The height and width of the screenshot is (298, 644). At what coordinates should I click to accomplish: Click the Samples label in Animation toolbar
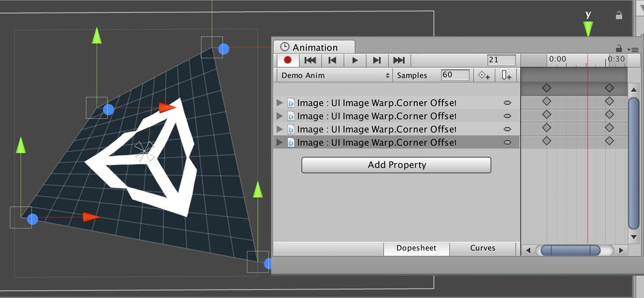pyautogui.click(x=412, y=76)
